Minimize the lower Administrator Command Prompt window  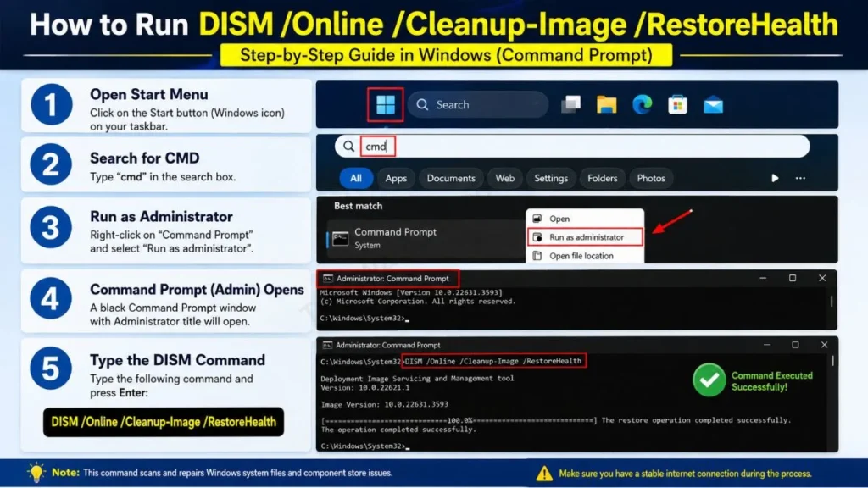(766, 345)
